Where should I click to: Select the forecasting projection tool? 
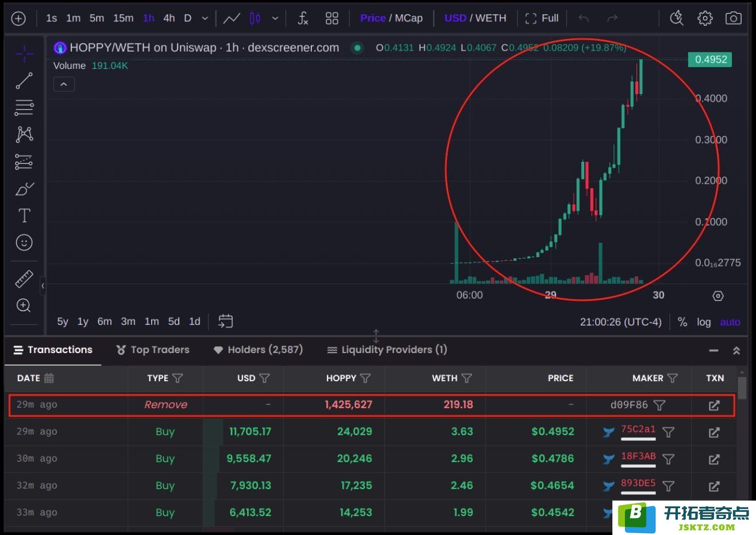[24, 162]
